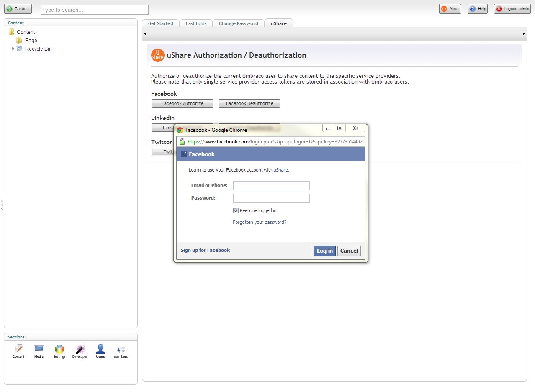Switch to the Last Edits tab
The height and width of the screenshot is (392, 535).
coord(196,23)
